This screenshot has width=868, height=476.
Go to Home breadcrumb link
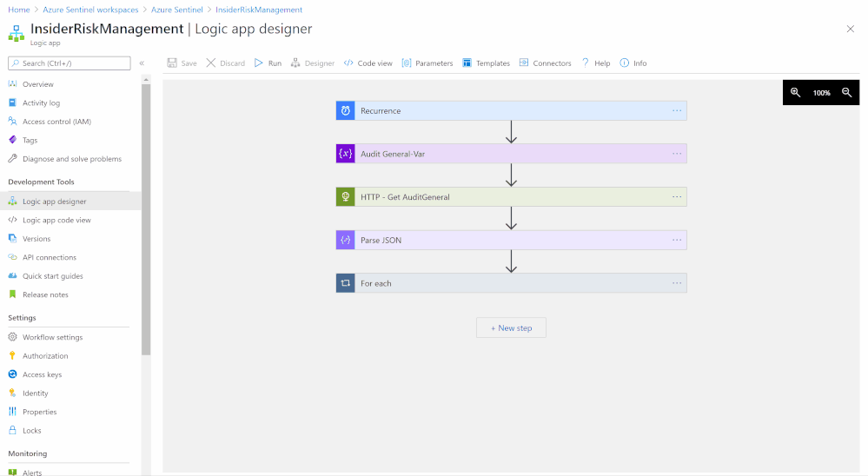click(x=19, y=10)
